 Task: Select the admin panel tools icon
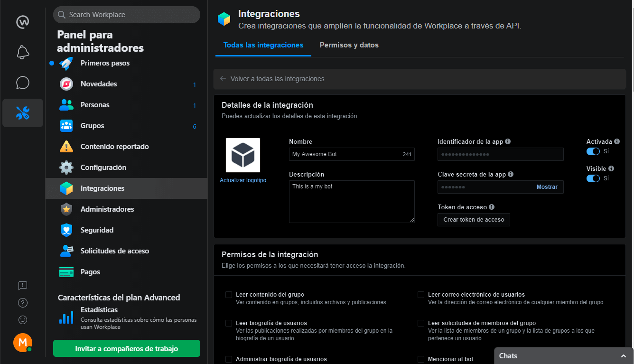pos(23,113)
